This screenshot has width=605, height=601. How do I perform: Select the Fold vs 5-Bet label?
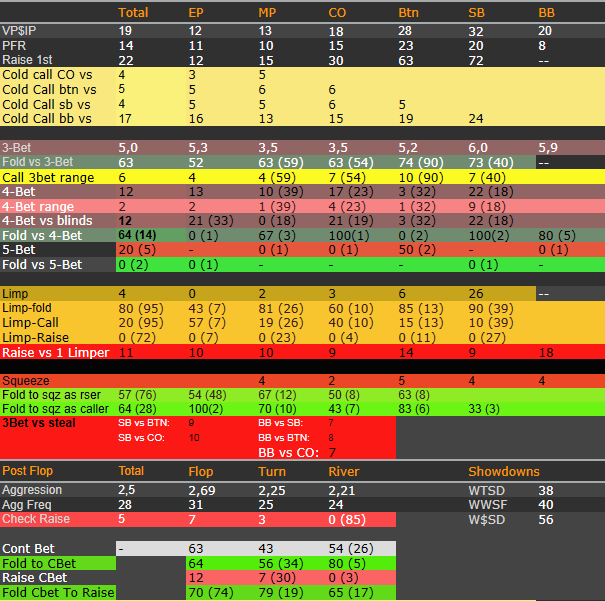coord(42,265)
